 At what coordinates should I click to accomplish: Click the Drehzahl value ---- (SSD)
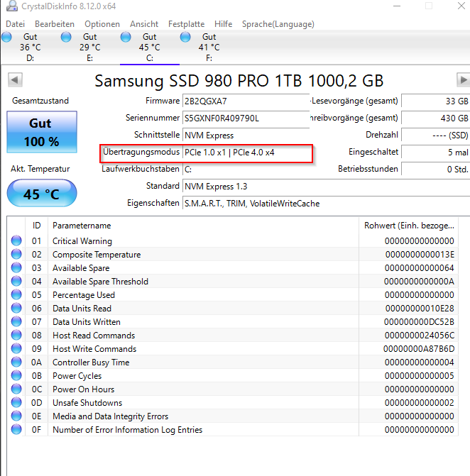[x=436, y=135]
